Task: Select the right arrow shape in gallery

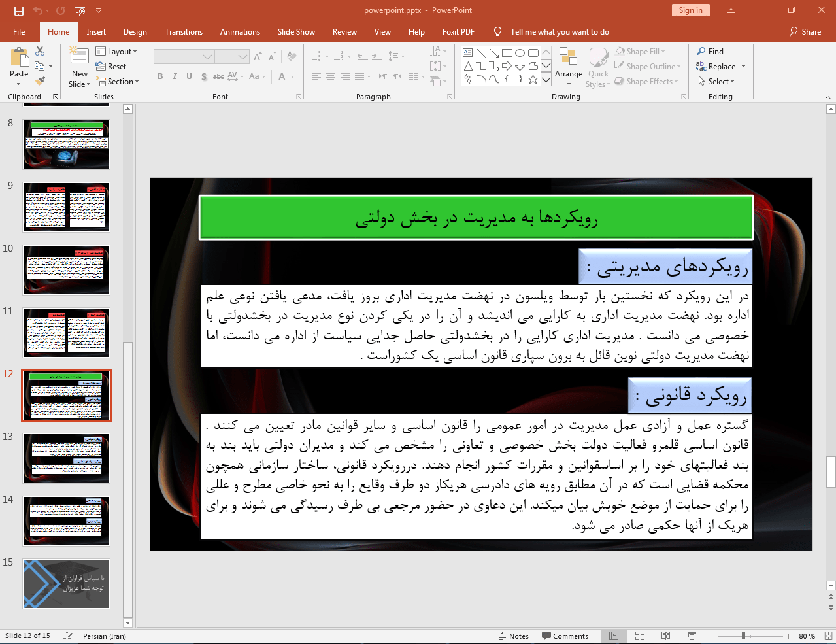Action: pos(507,66)
